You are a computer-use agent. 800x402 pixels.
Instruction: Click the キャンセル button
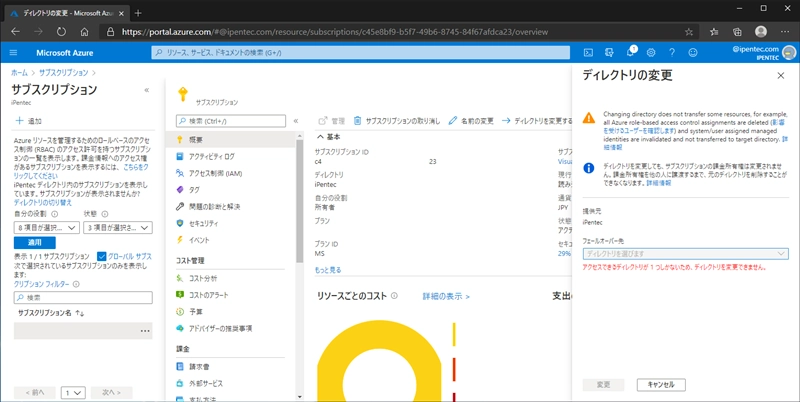661,385
